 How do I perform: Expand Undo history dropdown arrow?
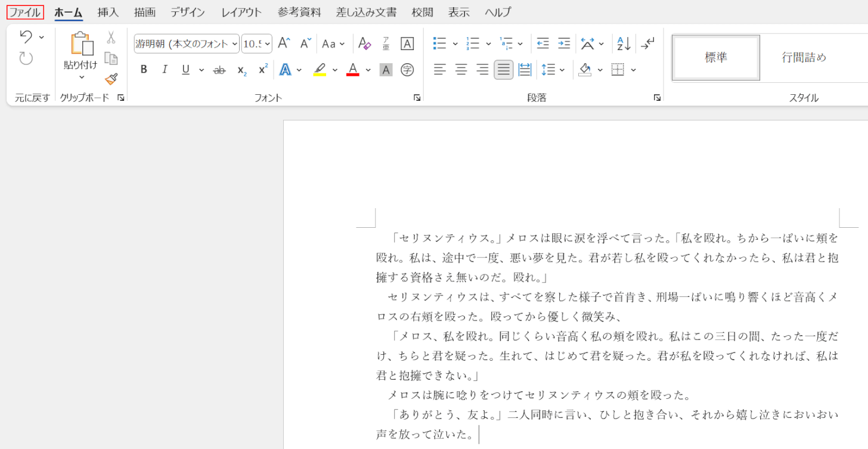(41, 37)
